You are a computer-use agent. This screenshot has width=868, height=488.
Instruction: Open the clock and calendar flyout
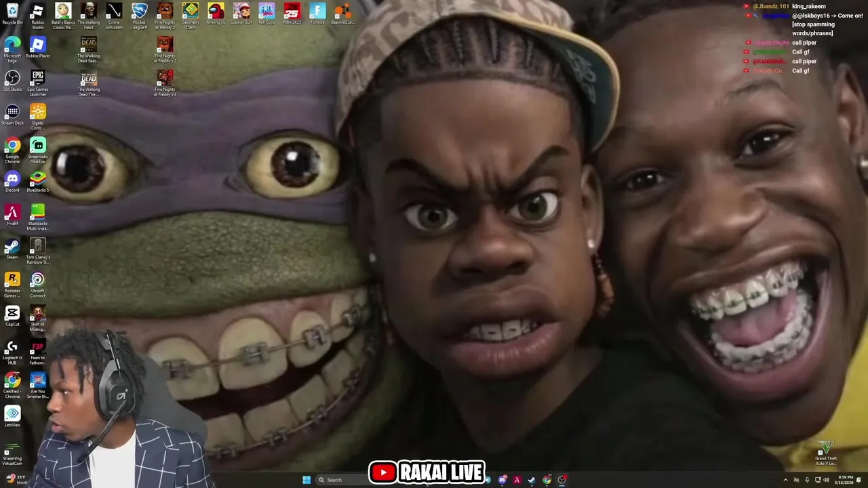click(x=846, y=480)
